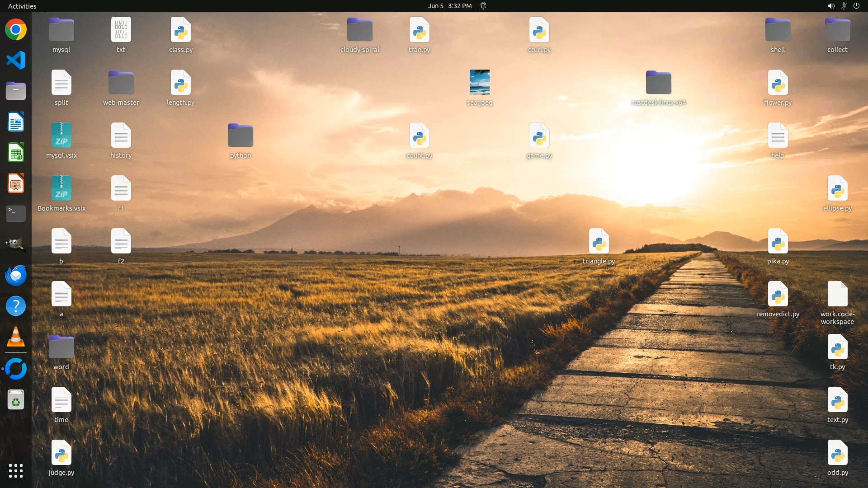The height and width of the screenshot is (488, 868).
Task: Launch LibreOffice Writer from the dock
Action: [x=16, y=122]
